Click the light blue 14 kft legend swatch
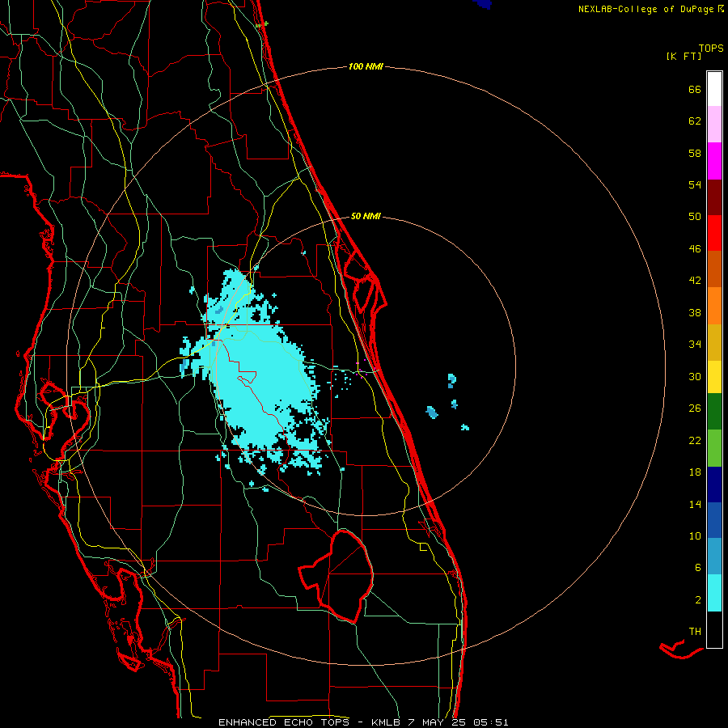The height and width of the screenshot is (728, 728). pos(714,557)
